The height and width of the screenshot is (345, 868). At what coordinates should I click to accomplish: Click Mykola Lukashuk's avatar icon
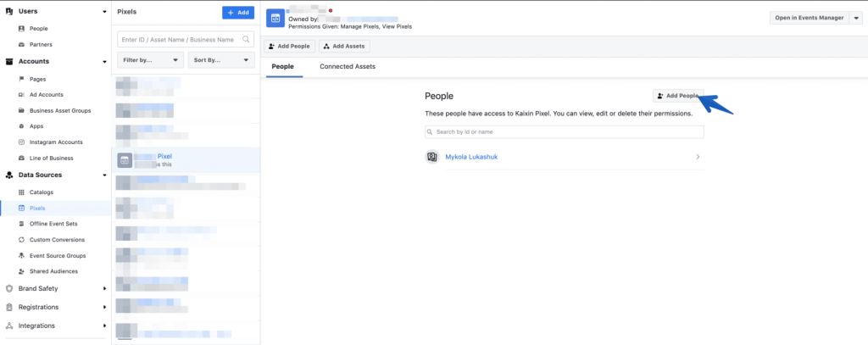(x=432, y=157)
